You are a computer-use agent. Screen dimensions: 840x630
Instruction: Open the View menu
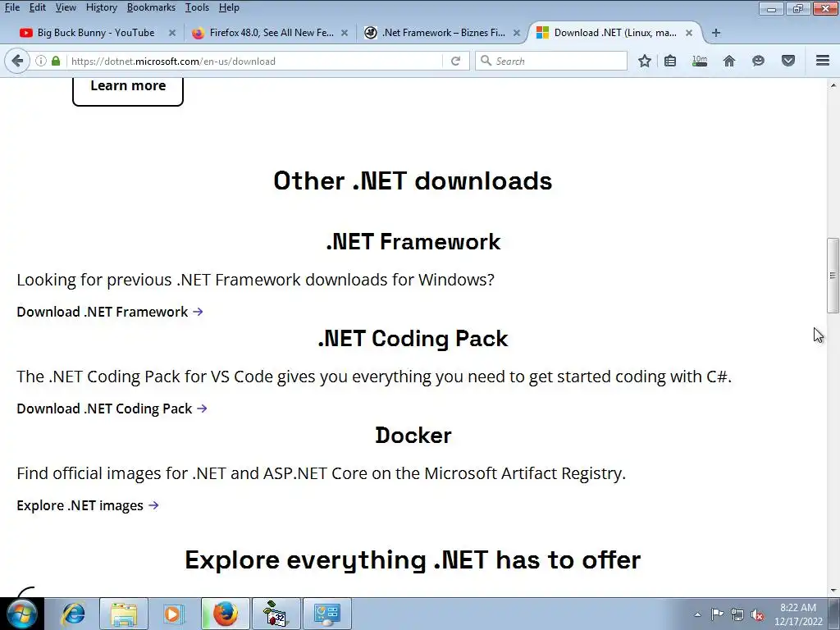[66, 7]
